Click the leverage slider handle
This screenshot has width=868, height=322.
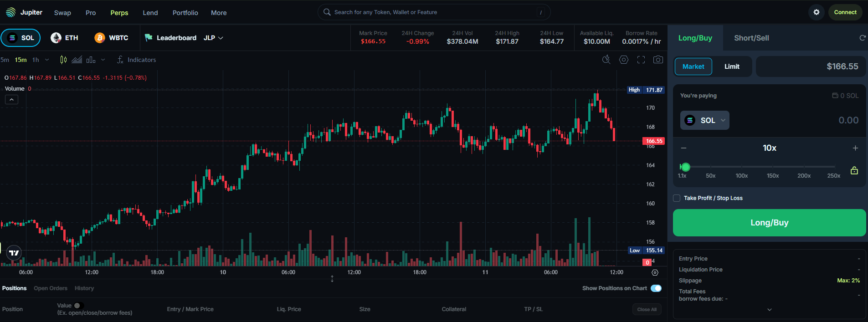pos(685,167)
